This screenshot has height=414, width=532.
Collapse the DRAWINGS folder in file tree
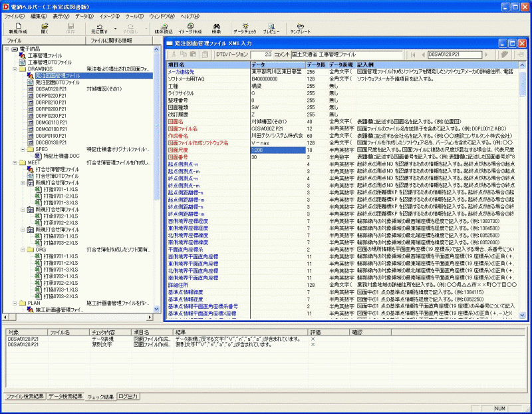pyautogui.click(x=14, y=69)
